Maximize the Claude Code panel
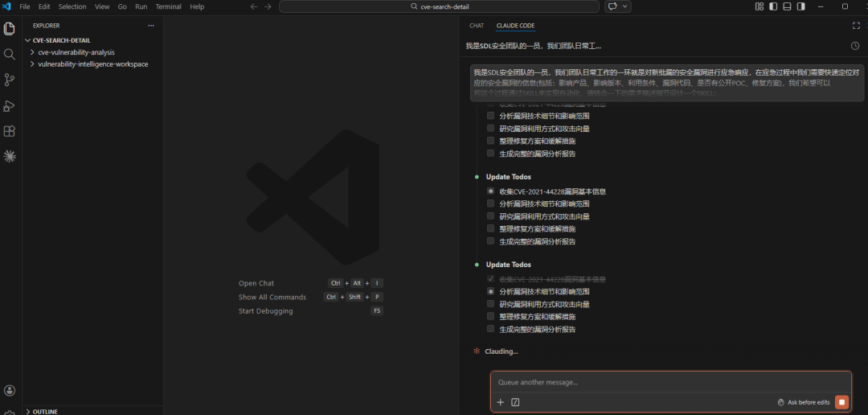 (x=857, y=26)
